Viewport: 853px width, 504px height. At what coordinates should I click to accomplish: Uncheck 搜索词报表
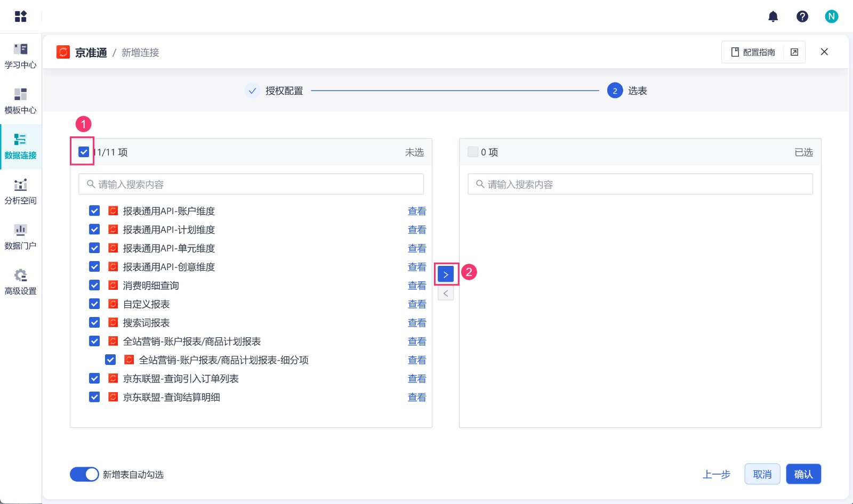click(x=94, y=322)
